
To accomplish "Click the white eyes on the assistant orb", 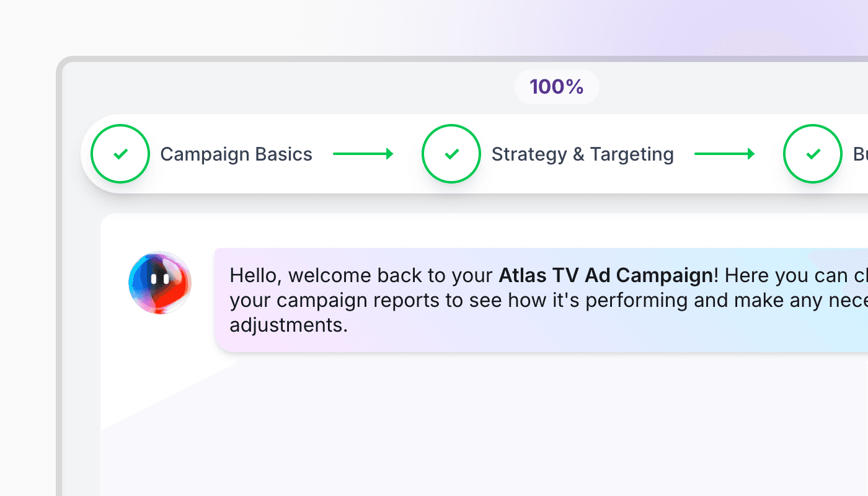I will tap(160, 279).
